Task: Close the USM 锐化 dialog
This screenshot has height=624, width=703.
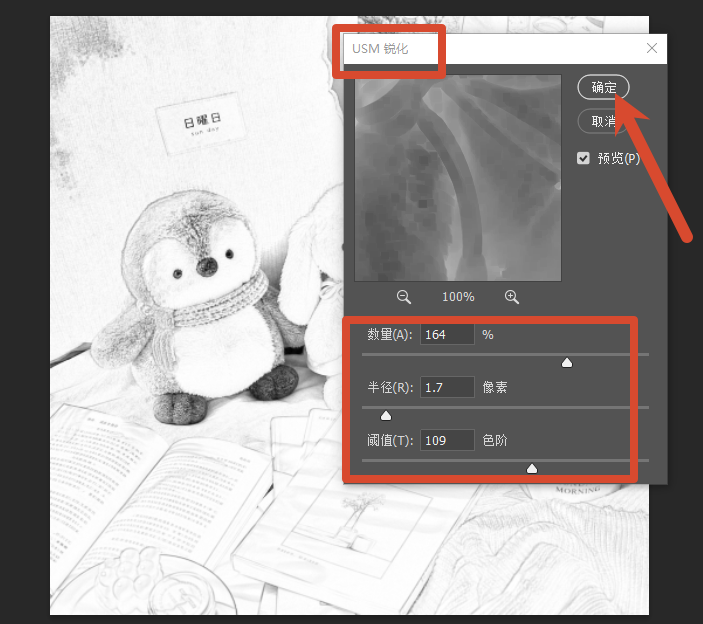Action: point(652,48)
